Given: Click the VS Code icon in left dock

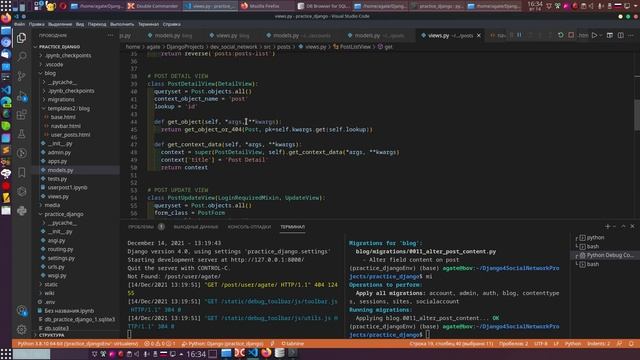Looking at the screenshot, I should pos(6,90).
